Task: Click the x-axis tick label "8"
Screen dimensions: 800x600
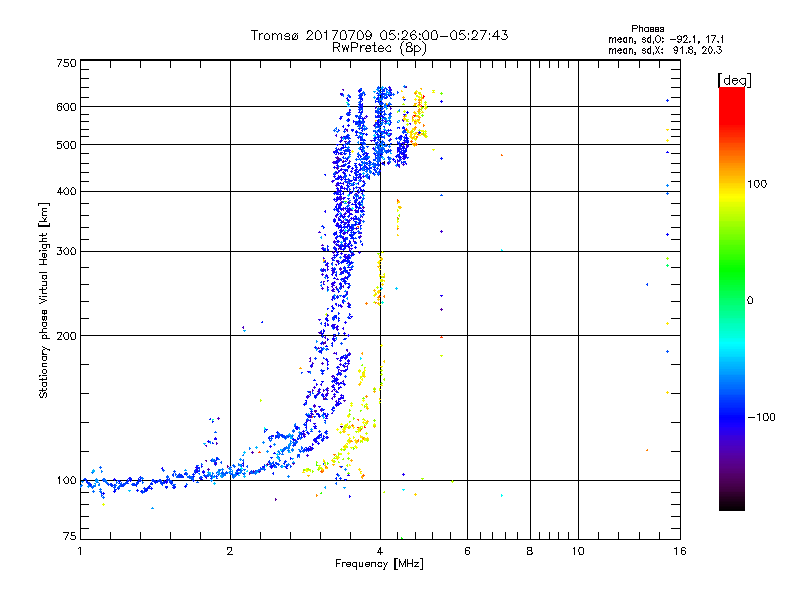Action: click(x=530, y=551)
